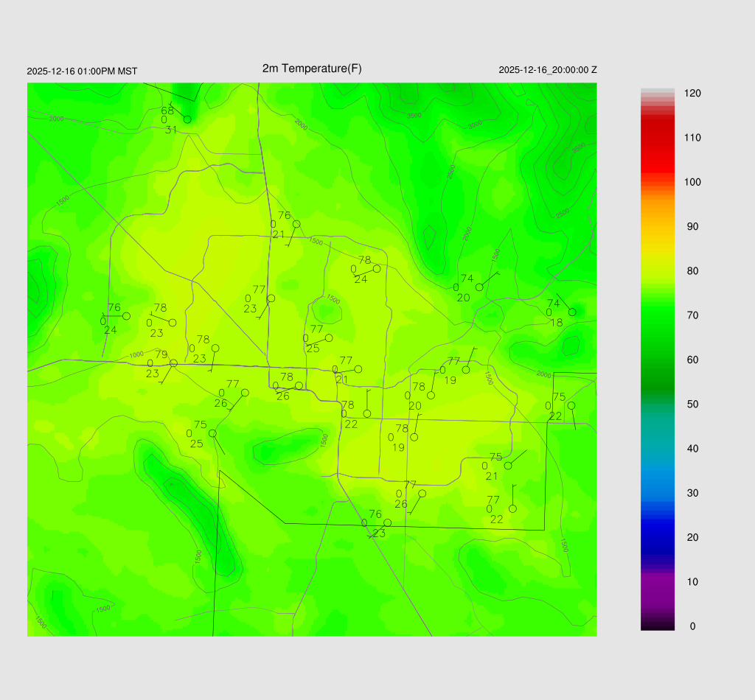Click the station marker labeled 74 over 18
The height and width of the screenshot is (700, 755).
click(572, 312)
